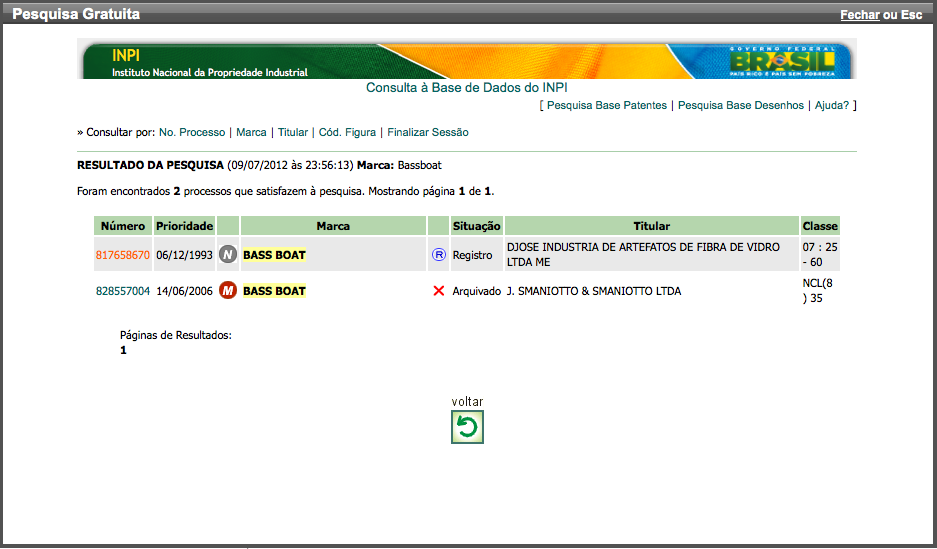
Task: Click the green voltar back arrow icon
Action: click(467, 427)
